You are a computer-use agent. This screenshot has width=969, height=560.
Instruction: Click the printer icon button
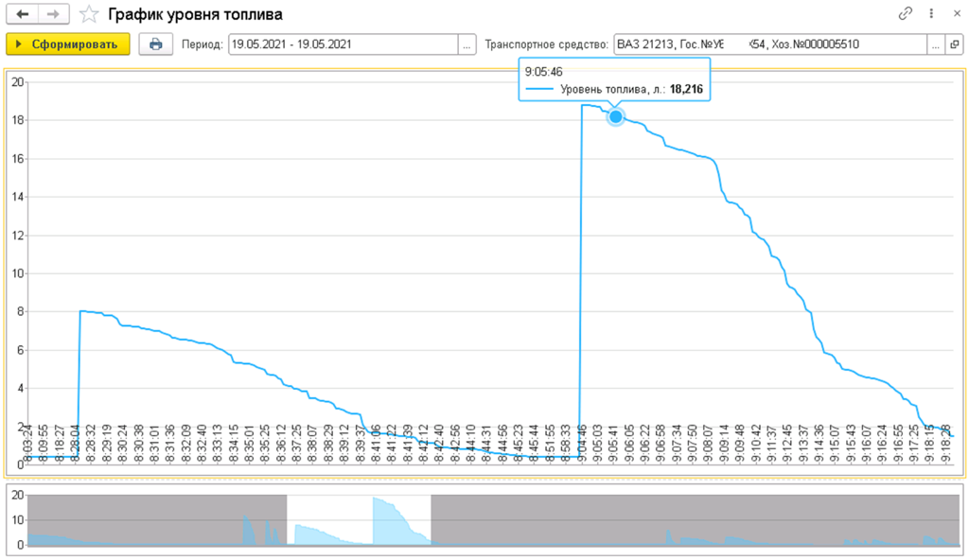coord(155,44)
